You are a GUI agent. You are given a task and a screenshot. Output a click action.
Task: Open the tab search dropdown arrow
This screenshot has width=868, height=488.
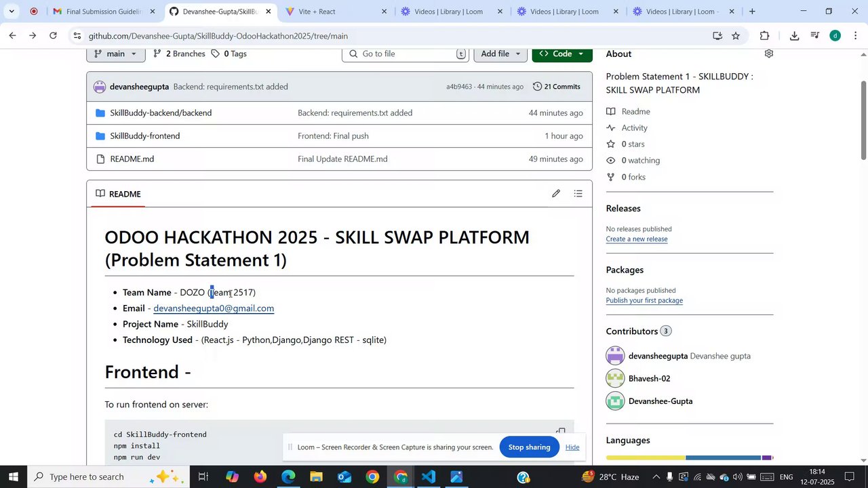click(x=12, y=12)
